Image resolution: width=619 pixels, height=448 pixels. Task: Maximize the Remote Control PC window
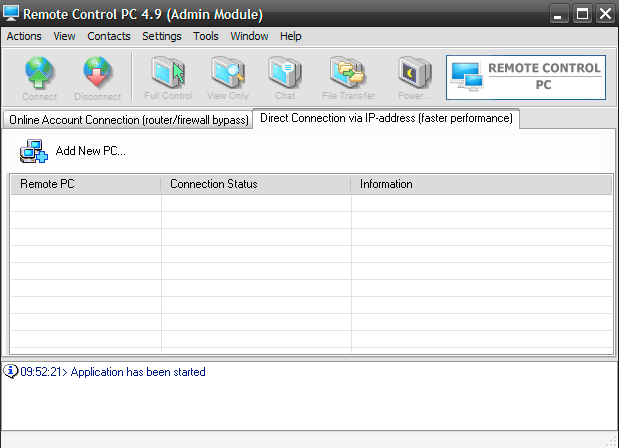click(582, 14)
